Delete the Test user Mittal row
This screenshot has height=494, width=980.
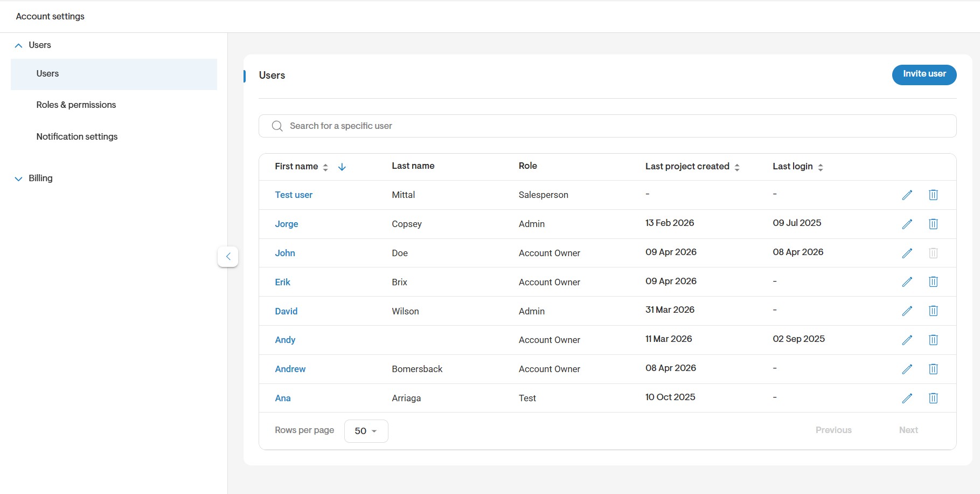(x=933, y=195)
